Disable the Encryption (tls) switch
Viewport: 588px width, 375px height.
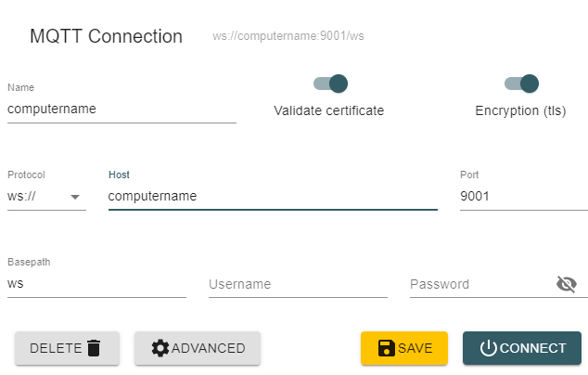click(521, 84)
